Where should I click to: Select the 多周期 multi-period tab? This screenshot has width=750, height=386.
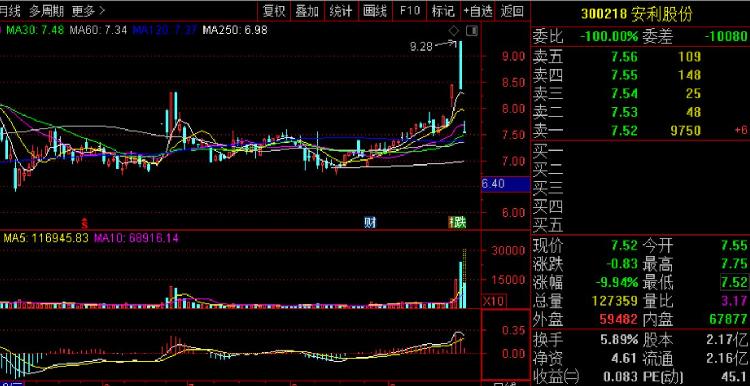[x=46, y=11]
